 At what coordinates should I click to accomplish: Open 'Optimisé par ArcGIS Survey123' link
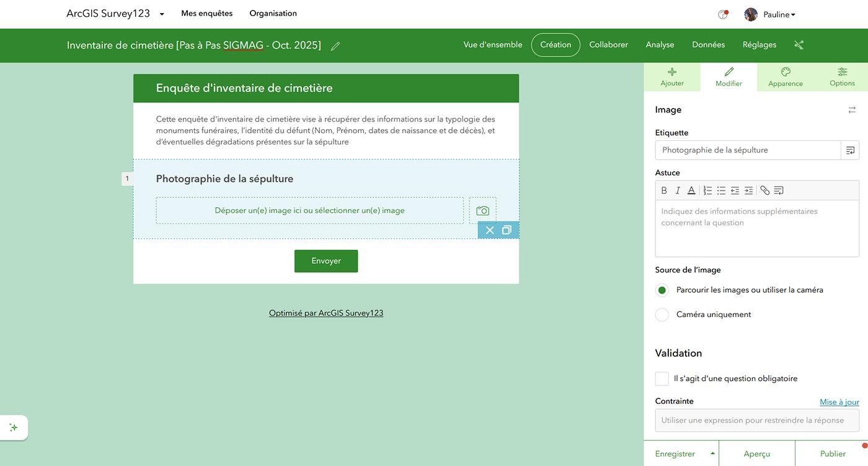click(x=326, y=313)
